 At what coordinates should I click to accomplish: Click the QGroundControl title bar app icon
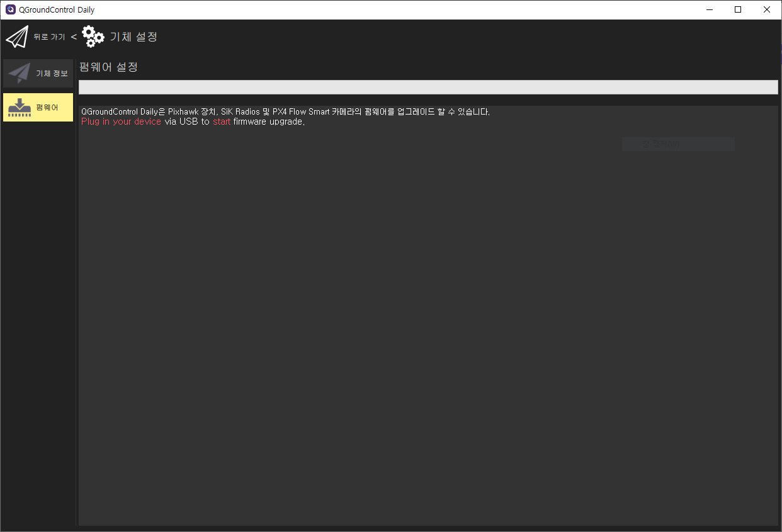[10, 9]
